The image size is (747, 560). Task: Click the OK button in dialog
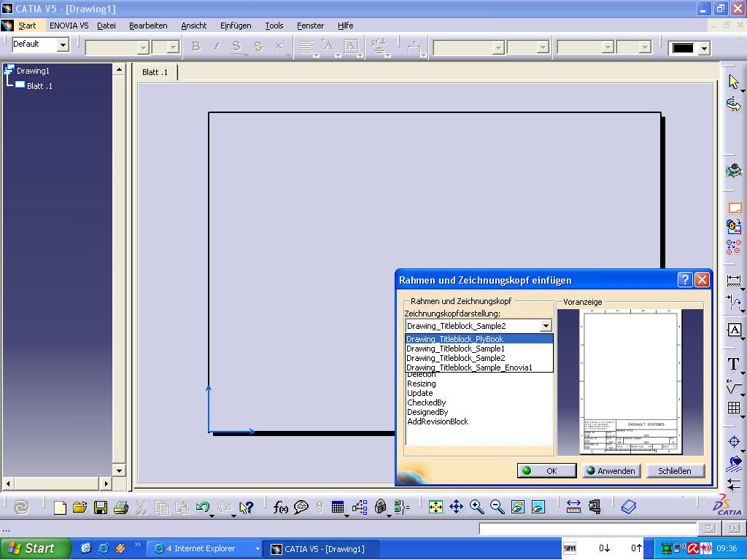click(546, 471)
